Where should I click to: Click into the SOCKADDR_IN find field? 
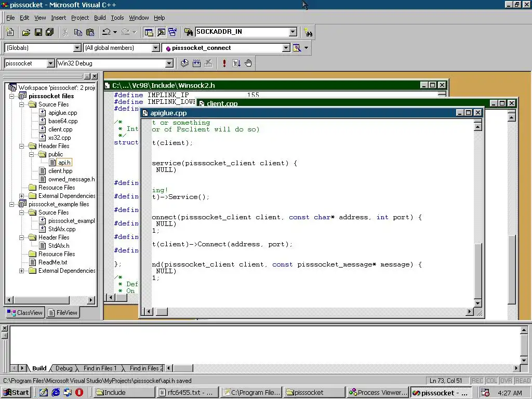[243, 32]
